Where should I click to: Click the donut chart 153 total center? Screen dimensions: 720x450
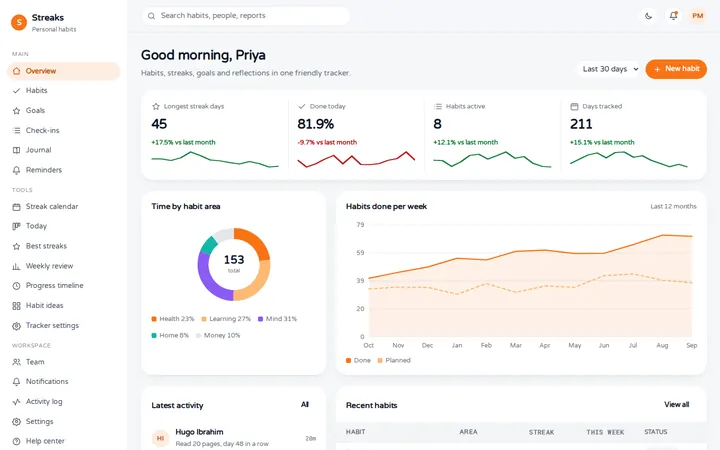[234, 264]
